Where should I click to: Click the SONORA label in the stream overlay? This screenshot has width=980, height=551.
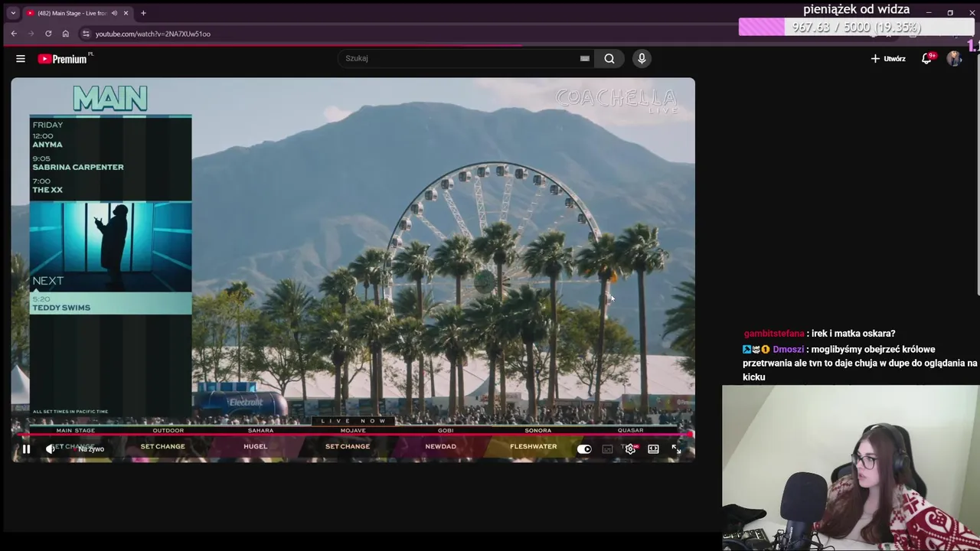[537, 430]
